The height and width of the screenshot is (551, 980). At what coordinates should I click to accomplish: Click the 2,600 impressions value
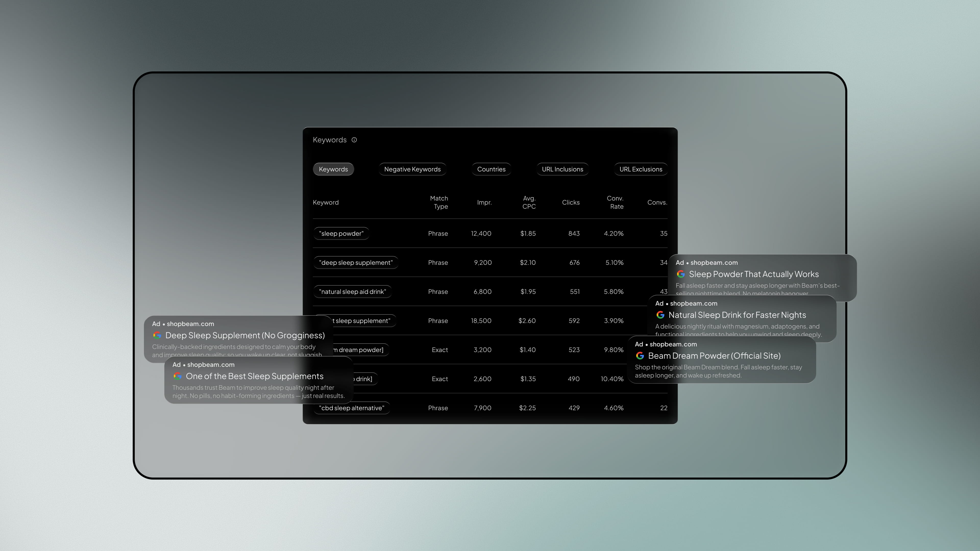[482, 379]
